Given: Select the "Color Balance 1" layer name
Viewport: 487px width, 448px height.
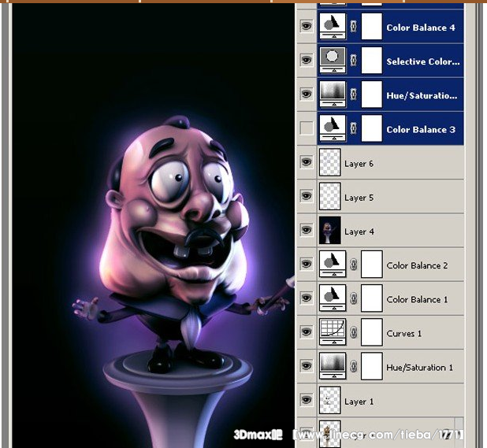Looking at the screenshot, I should (x=417, y=299).
